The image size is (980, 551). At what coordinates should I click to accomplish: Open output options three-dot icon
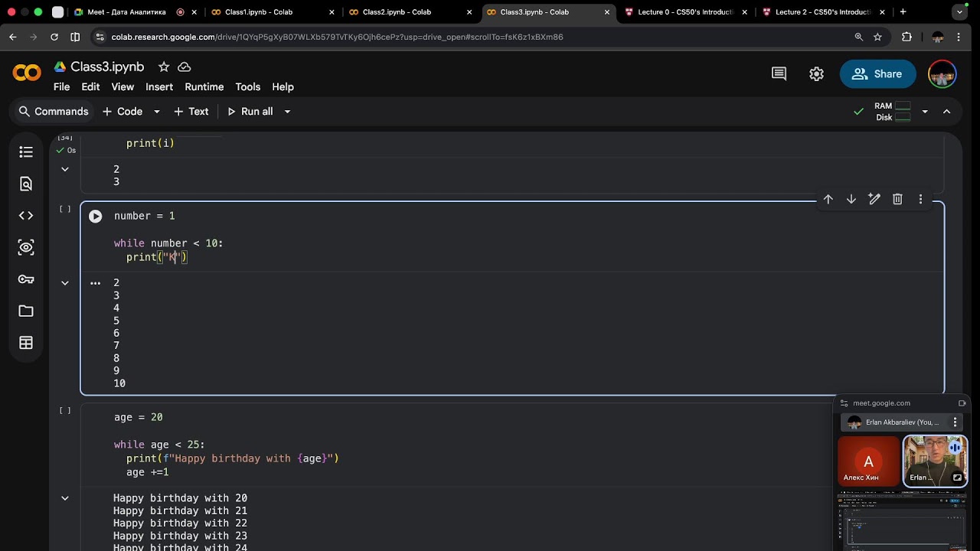[x=95, y=283]
